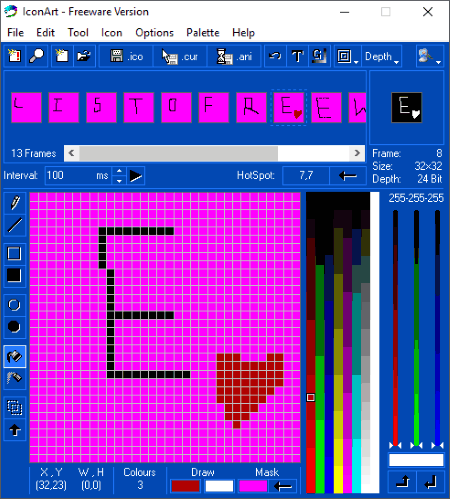Click the black preview thumbnail

click(x=406, y=107)
